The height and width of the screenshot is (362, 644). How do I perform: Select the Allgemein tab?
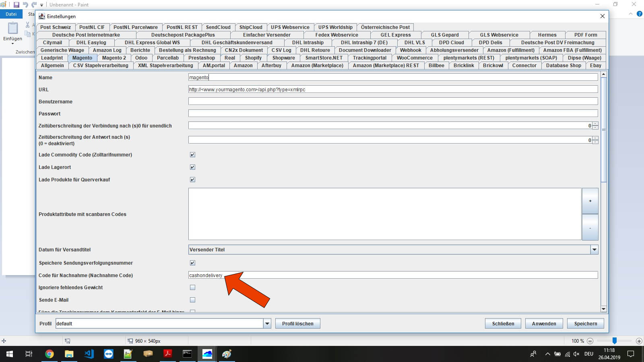pyautogui.click(x=52, y=66)
